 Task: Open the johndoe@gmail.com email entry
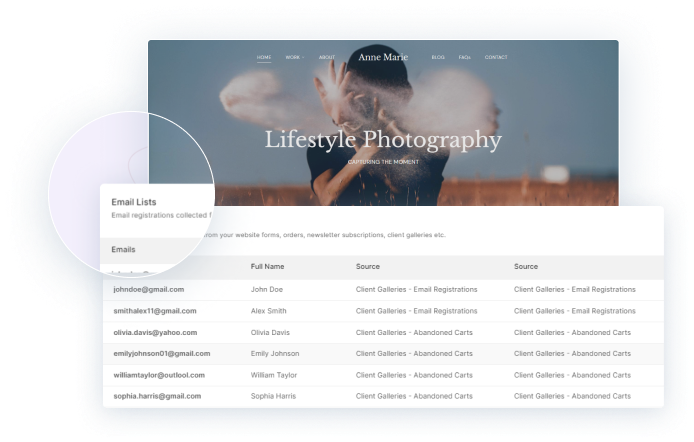click(149, 289)
